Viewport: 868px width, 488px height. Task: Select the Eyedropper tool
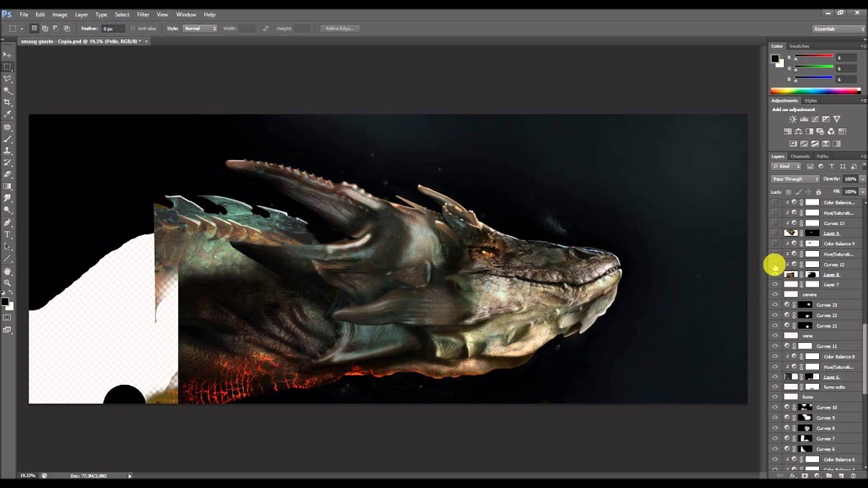[x=7, y=115]
